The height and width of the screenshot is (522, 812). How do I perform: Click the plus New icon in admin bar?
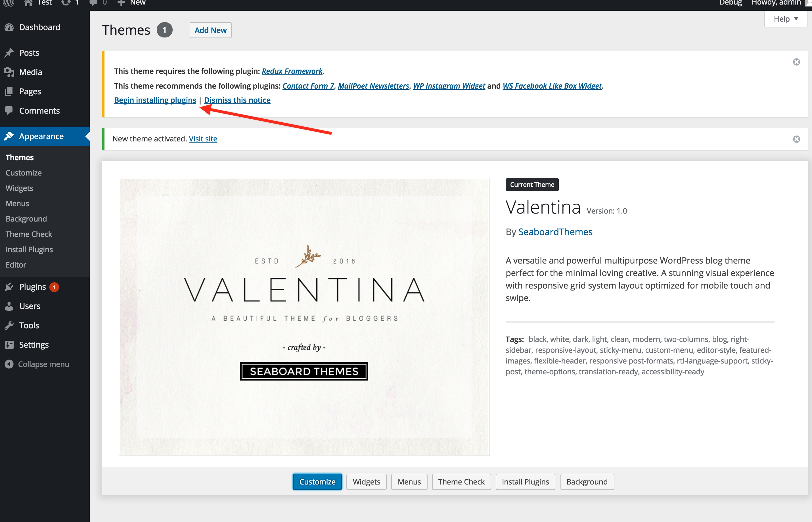(x=121, y=3)
